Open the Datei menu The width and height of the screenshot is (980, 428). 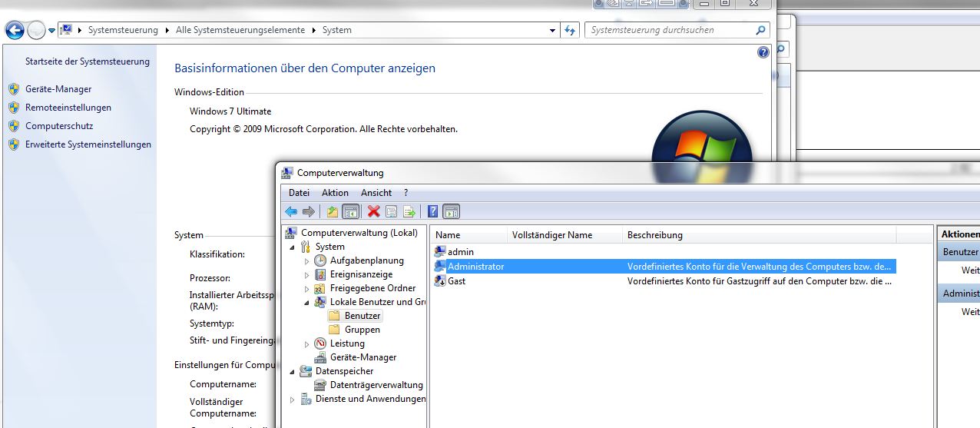[299, 193]
